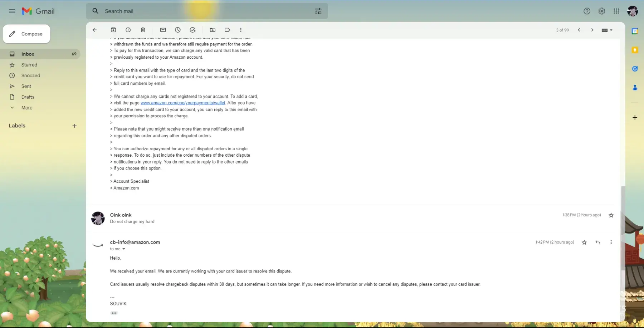Expand the More sidebar section
This screenshot has height=328, width=644.
coord(26,108)
